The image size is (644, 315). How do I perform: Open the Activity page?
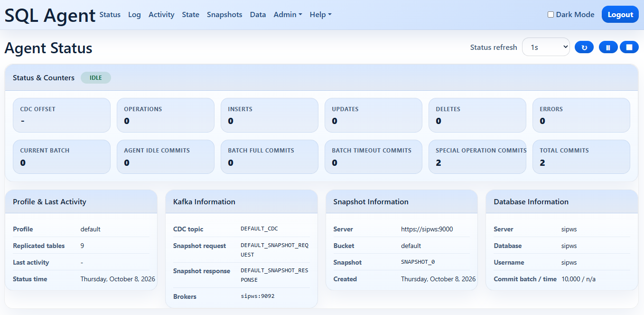tap(161, 14)
